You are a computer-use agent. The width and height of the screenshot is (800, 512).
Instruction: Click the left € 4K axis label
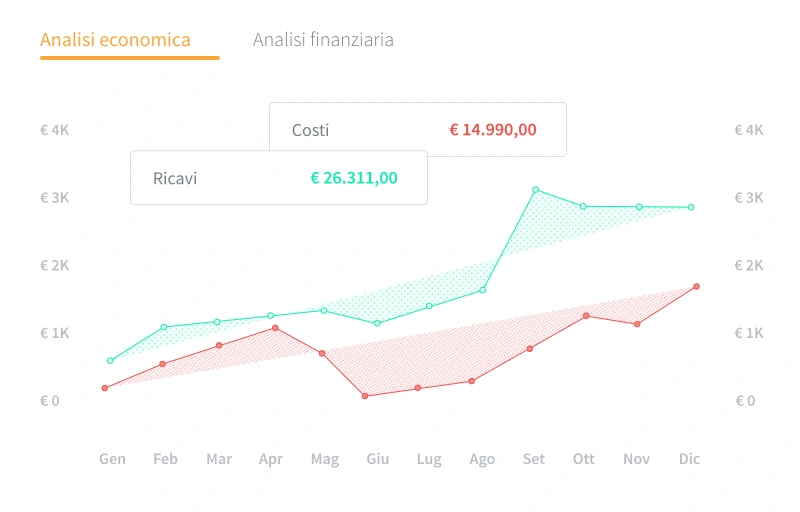click(54, 130)
